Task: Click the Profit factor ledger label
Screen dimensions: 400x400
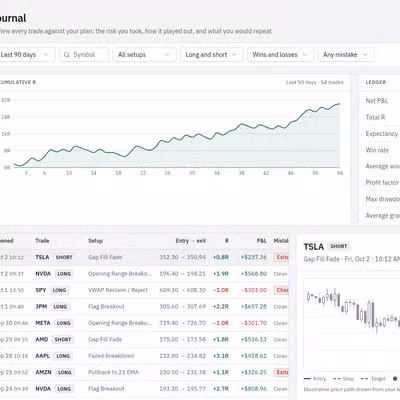Action: (382, 183)
